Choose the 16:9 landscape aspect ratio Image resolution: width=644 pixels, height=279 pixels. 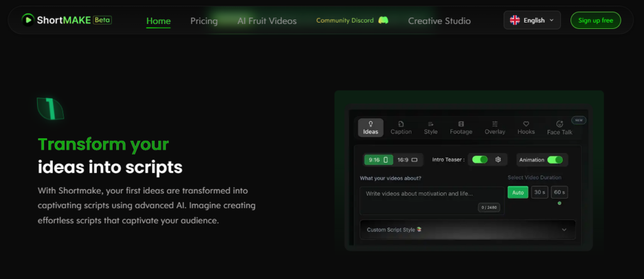pyautogui.click(x=408, y=160)
